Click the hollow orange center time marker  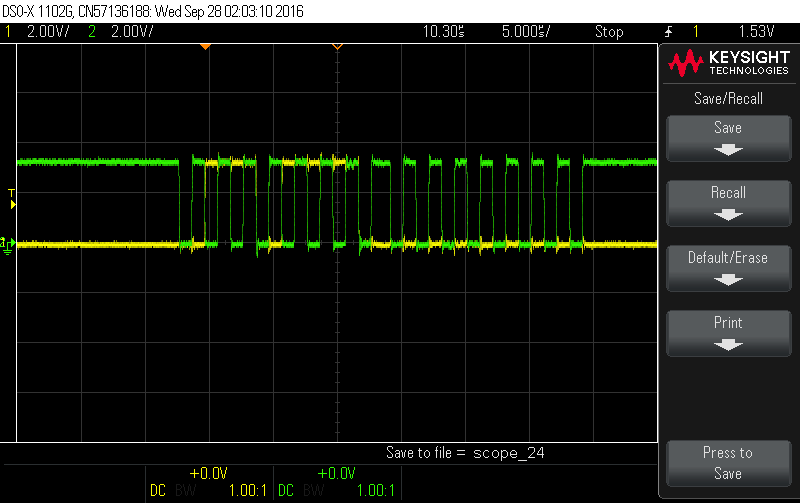point(337,47)
